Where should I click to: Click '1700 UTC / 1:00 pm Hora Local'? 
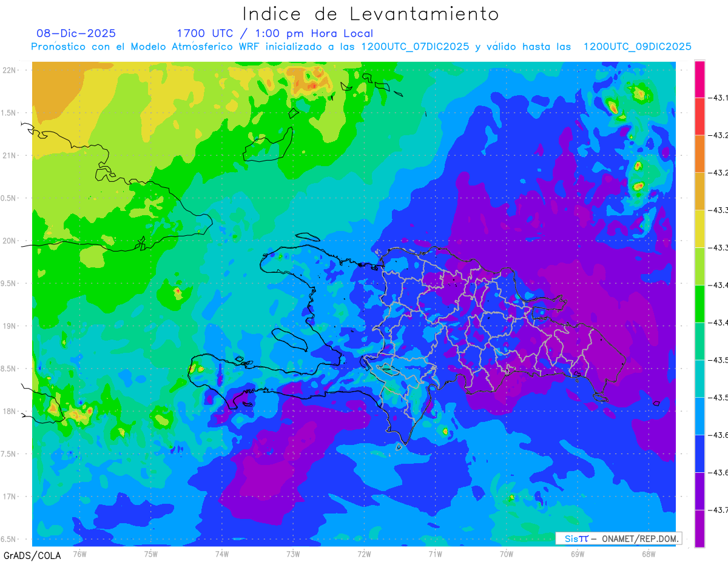pos(275,33)
